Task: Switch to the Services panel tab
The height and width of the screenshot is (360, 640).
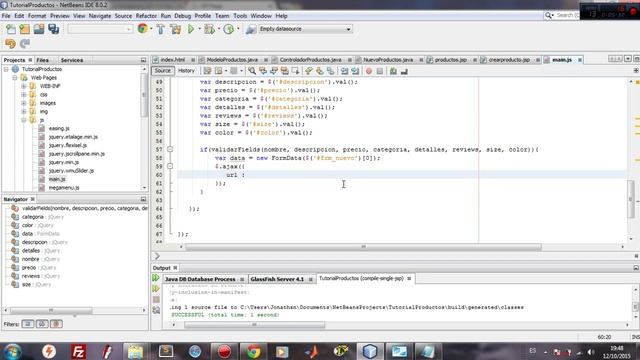Action: 72,60
